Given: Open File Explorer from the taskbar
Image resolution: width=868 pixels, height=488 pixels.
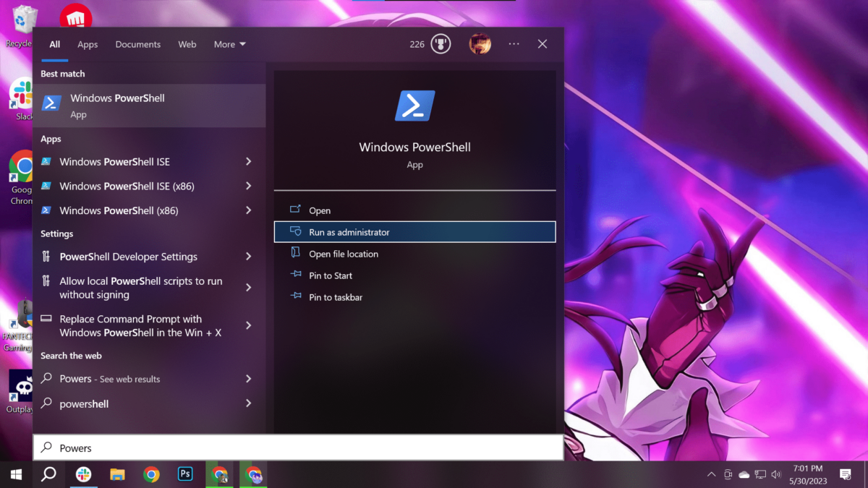Looking at the screenshot, I should (x=117, y=474).
